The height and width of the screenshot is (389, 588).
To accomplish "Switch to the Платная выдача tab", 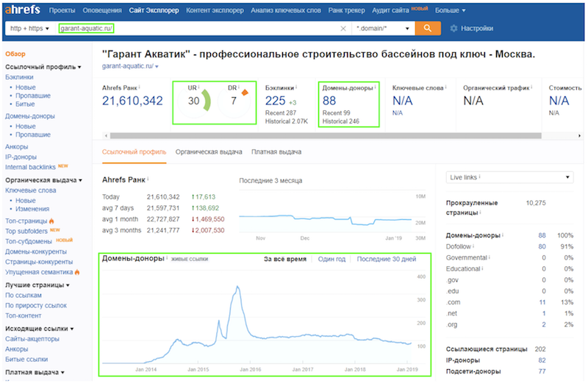I will pos(276,152).
